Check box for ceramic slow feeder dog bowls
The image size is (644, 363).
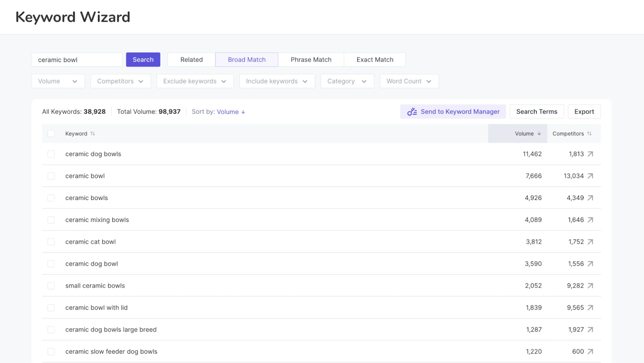(51, 352)
